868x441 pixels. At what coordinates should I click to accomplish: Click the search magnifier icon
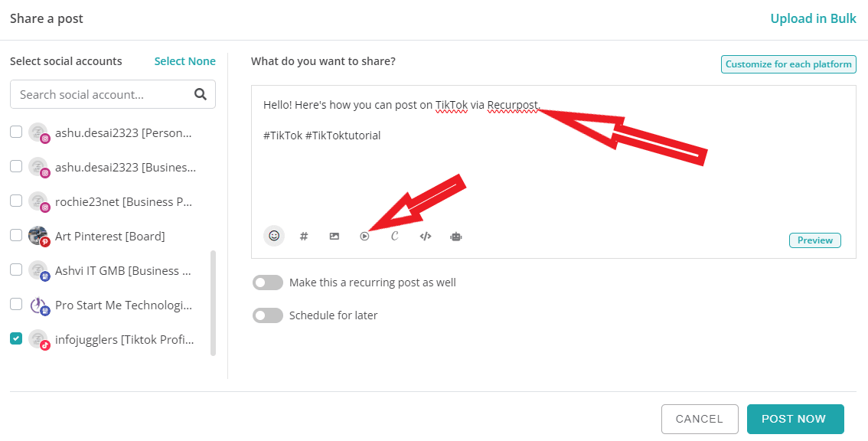[201, 94]
